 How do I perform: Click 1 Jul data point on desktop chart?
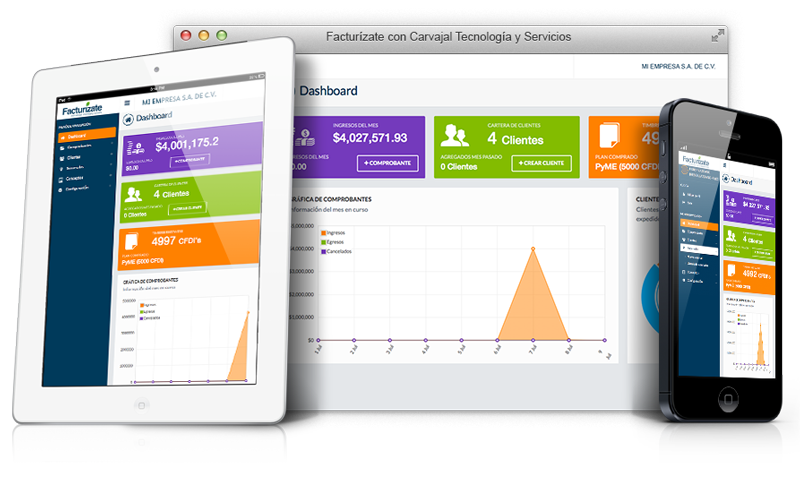318,340
